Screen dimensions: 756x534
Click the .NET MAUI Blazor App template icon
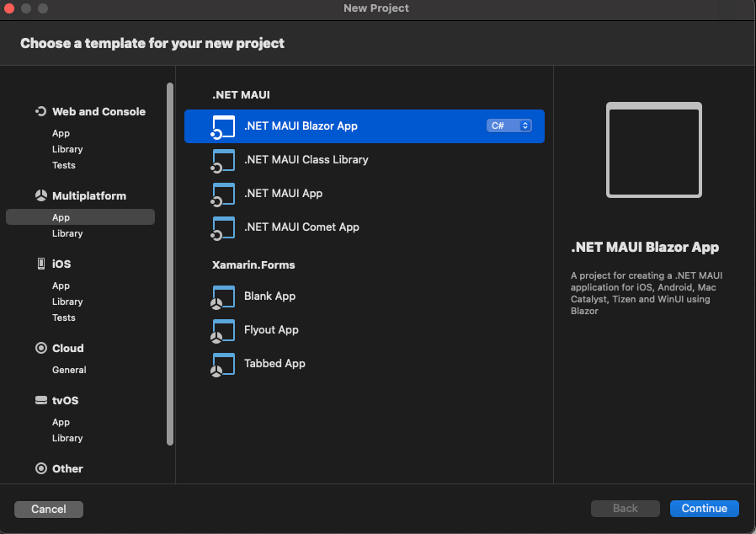tap(223, 127)
